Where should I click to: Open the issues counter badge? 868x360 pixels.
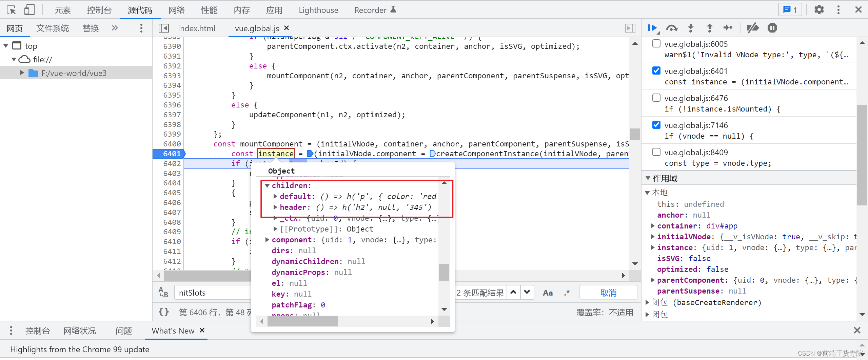pyautogui.click(x=790, y=10)
